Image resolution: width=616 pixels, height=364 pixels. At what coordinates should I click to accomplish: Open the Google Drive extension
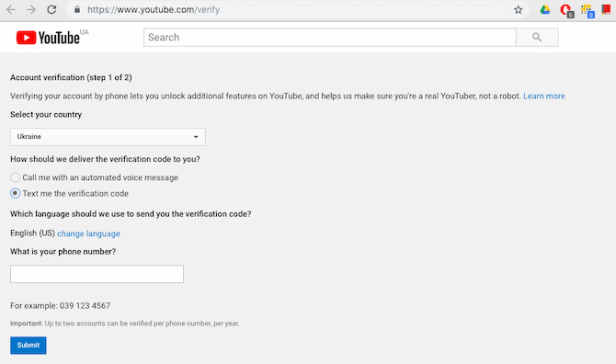coord(545,10)
